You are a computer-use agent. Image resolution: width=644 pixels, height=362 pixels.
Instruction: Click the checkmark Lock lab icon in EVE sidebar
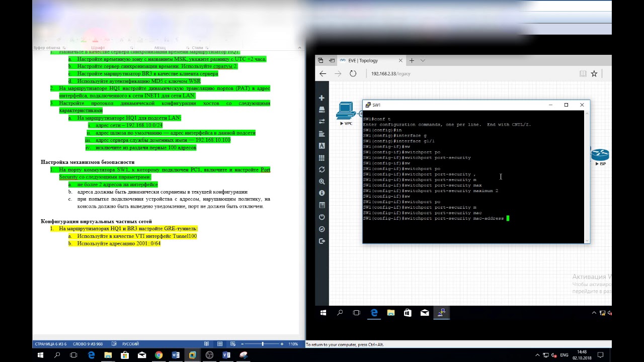[x=322, y=229]
